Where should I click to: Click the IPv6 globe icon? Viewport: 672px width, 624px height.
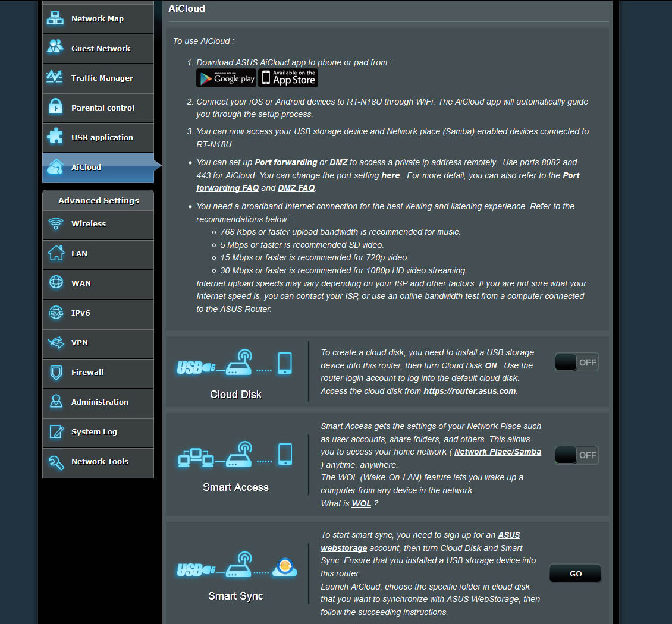[x=56, y=313]
